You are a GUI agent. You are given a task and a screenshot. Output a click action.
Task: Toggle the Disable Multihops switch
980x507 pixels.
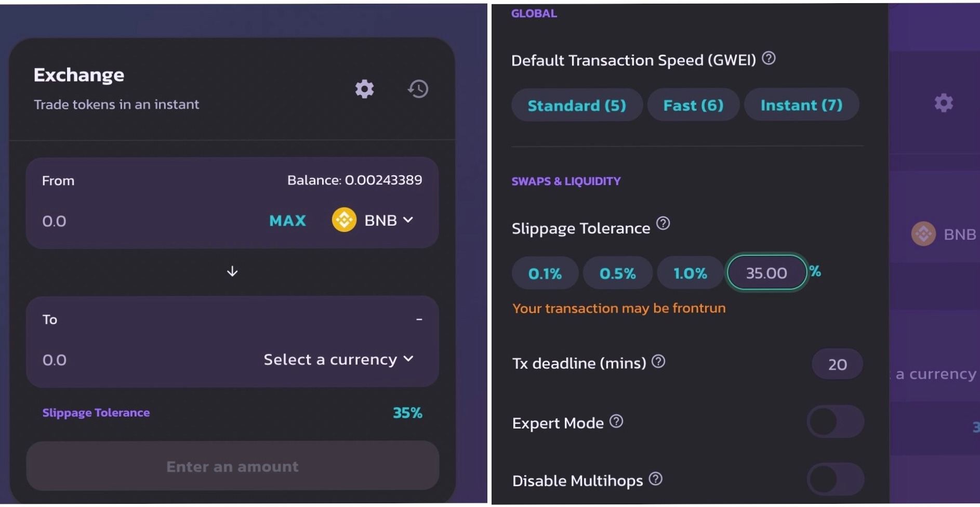[835, 479]
